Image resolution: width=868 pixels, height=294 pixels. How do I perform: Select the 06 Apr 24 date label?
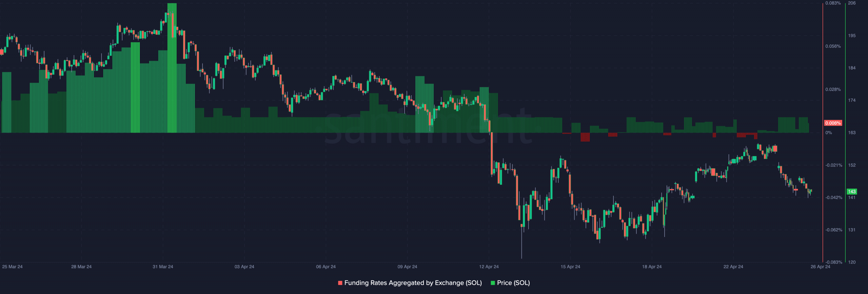pyautogui.click(x=326, y=267)
